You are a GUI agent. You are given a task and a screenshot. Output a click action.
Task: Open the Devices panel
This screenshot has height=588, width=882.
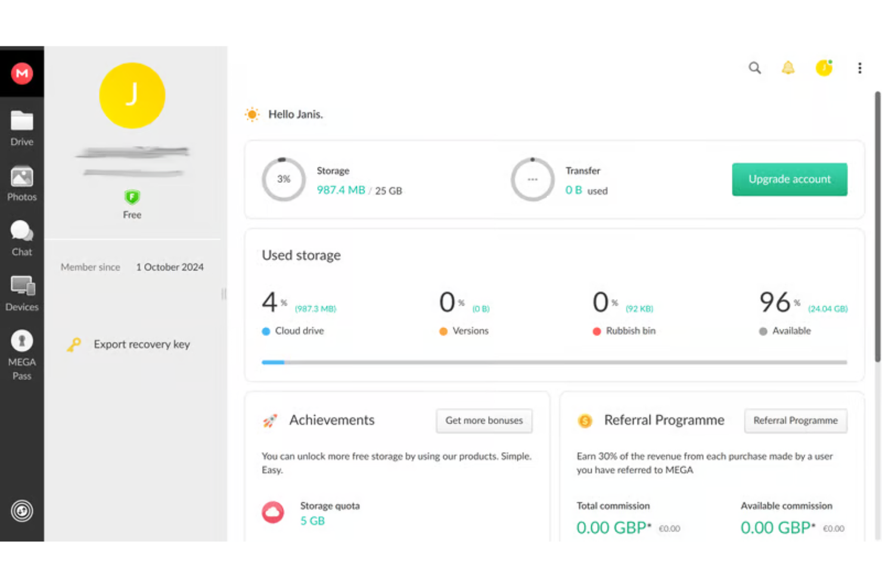(x=22, y=292)
